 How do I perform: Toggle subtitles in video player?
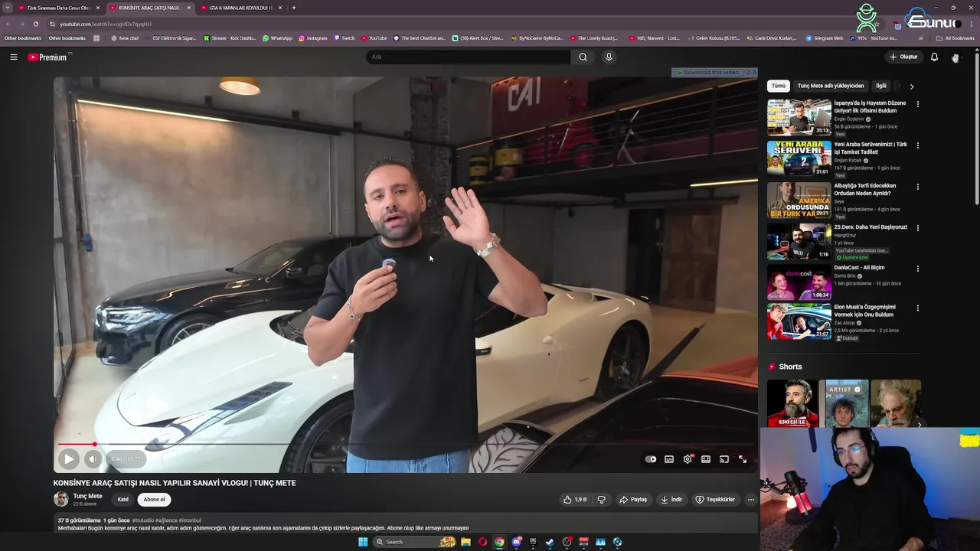[x=669, y=459]
